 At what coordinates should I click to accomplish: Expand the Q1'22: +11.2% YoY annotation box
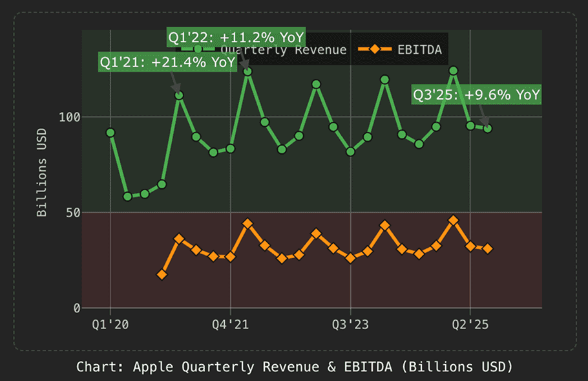click(237, 38)
